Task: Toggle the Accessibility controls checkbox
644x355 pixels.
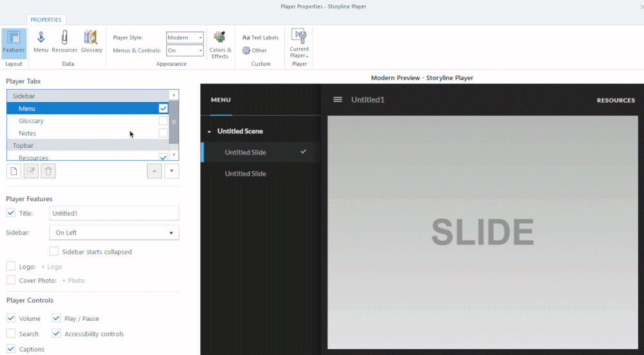Action: pos(56,334)
